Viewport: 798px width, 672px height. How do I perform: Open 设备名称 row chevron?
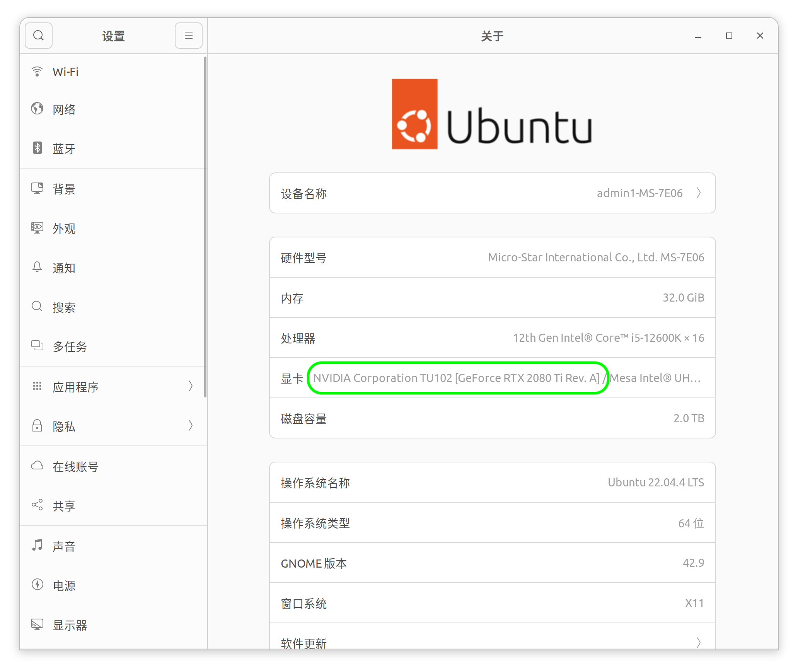[x=699, y=193]
